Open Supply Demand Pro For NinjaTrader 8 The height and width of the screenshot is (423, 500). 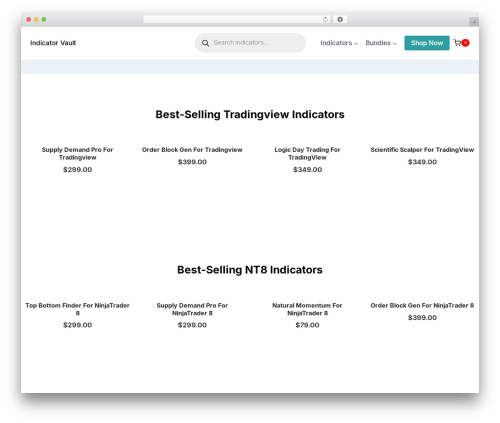click(x=192, y=309)
